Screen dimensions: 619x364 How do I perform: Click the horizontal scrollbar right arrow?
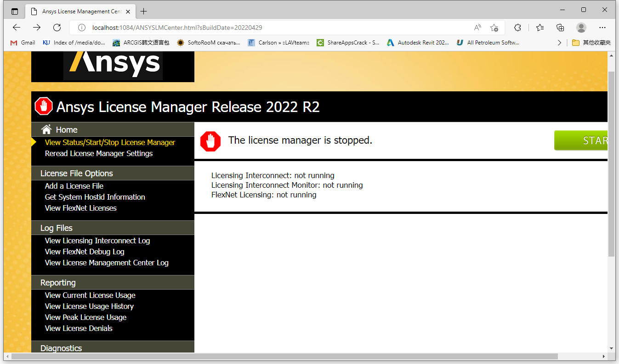[x=604, y=356]
